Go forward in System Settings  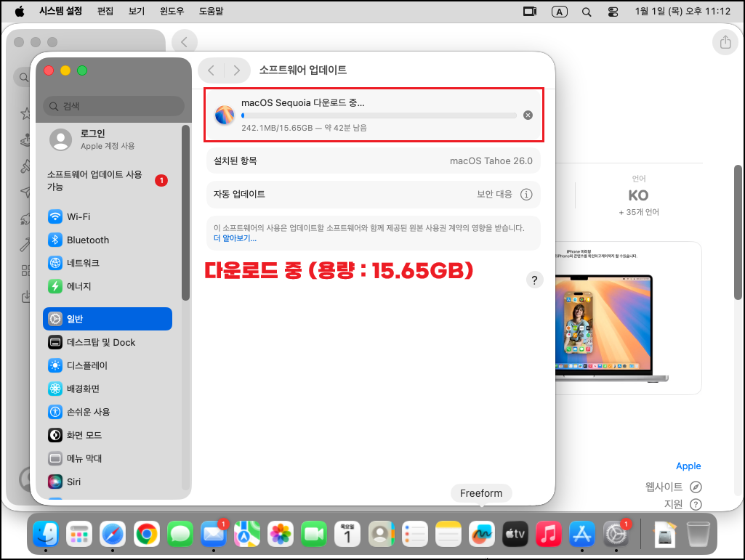pos(237,70)
